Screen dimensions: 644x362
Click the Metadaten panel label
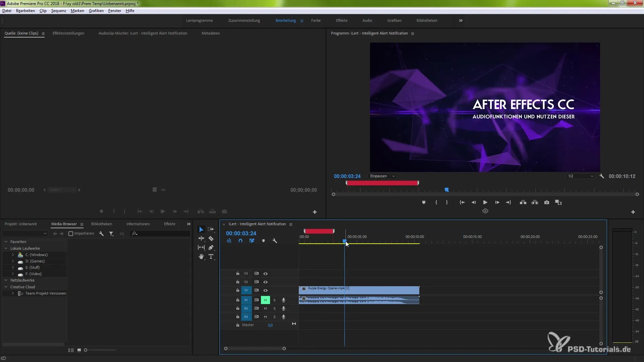pyautogui.click(x=211, y=33)
